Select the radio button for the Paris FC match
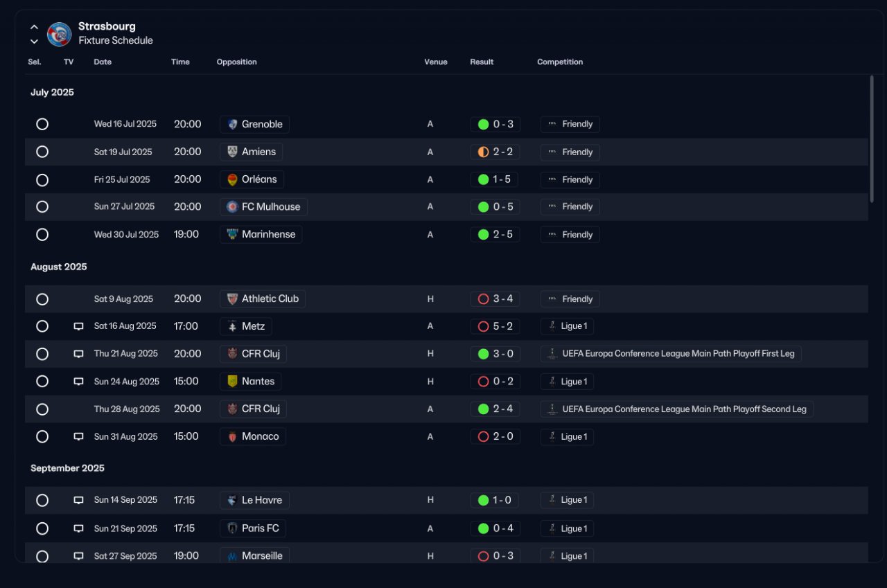The image size is (887, 588). coord(42,528)
